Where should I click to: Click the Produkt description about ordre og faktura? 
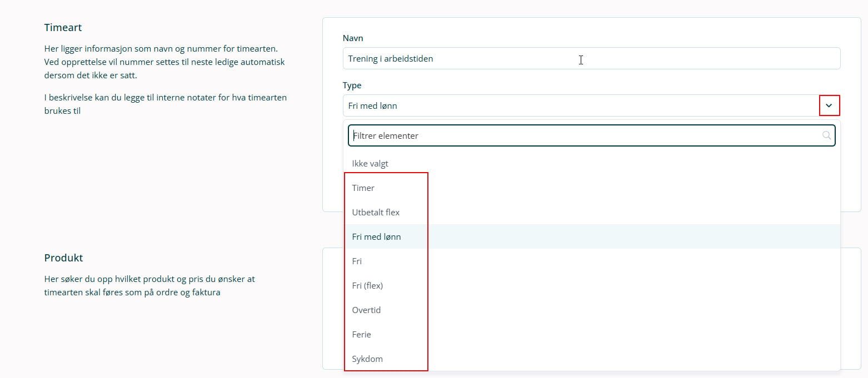click(x=150, y=285)
